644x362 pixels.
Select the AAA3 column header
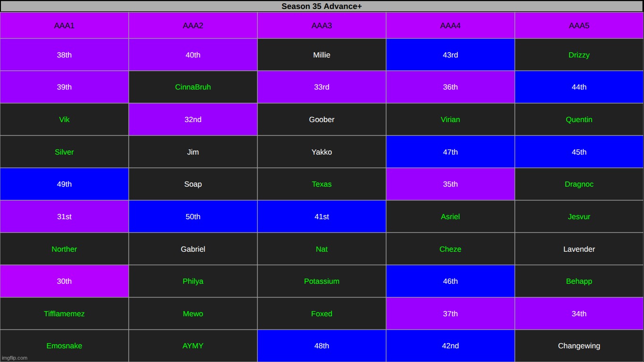click(x=322, y=25)
